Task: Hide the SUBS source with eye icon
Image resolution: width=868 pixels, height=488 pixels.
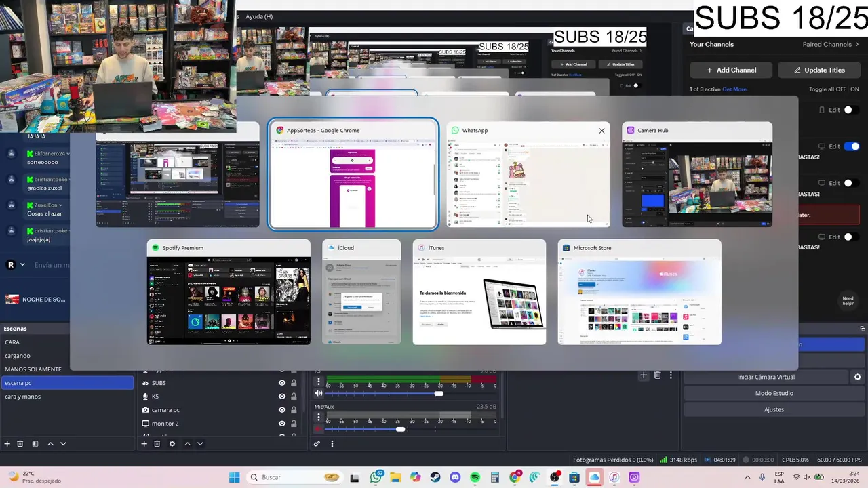Action: pyautogui.click(x=282, y=383)
